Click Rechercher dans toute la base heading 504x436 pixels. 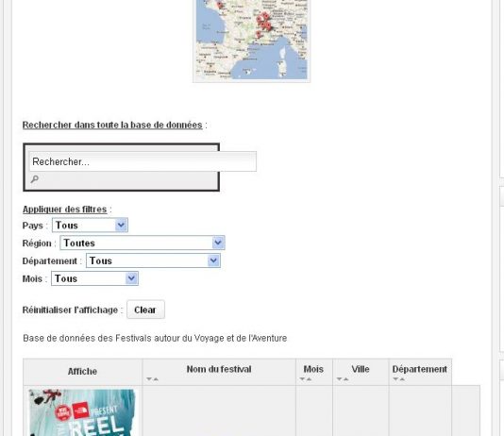112,125
